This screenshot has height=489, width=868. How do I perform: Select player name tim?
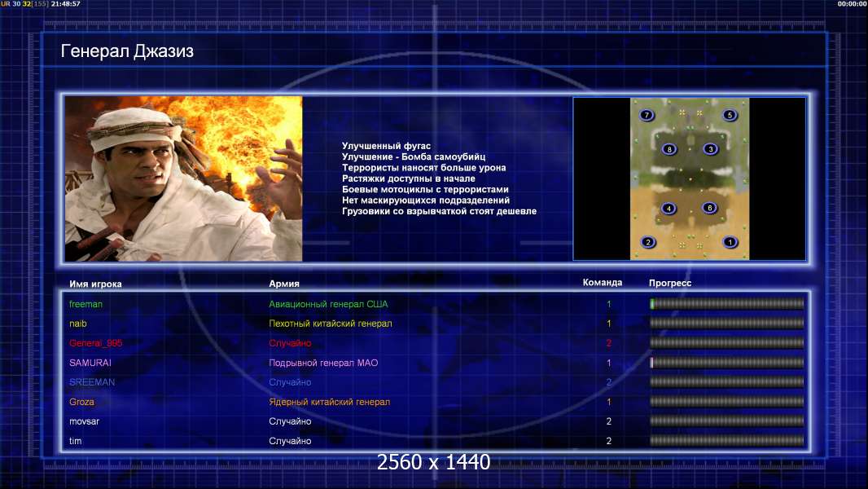75,441
